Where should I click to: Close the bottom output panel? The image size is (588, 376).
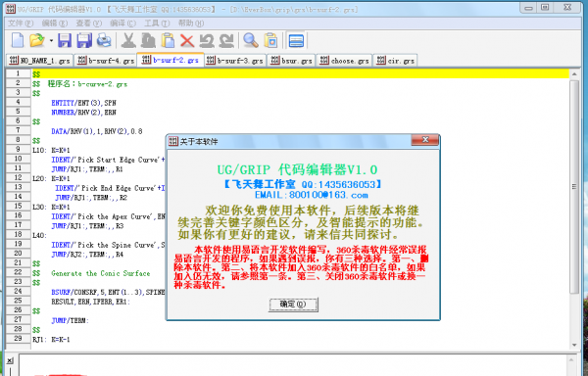[10, 360]
